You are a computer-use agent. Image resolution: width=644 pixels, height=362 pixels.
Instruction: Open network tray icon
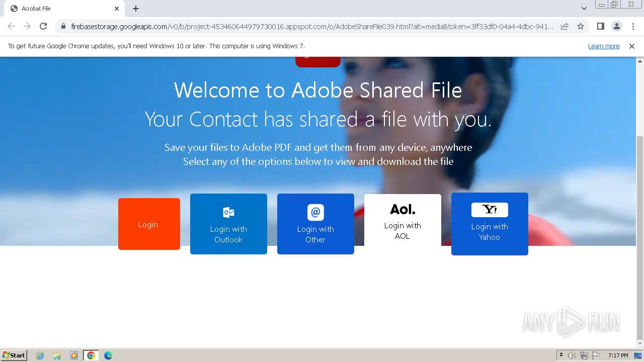[x=584, y=355]
